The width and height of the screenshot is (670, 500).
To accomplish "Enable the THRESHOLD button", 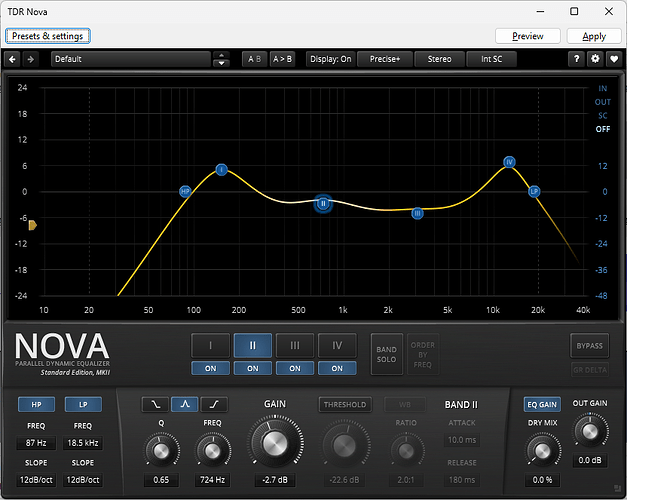I will pyautogui.click(x=345, y=404).
